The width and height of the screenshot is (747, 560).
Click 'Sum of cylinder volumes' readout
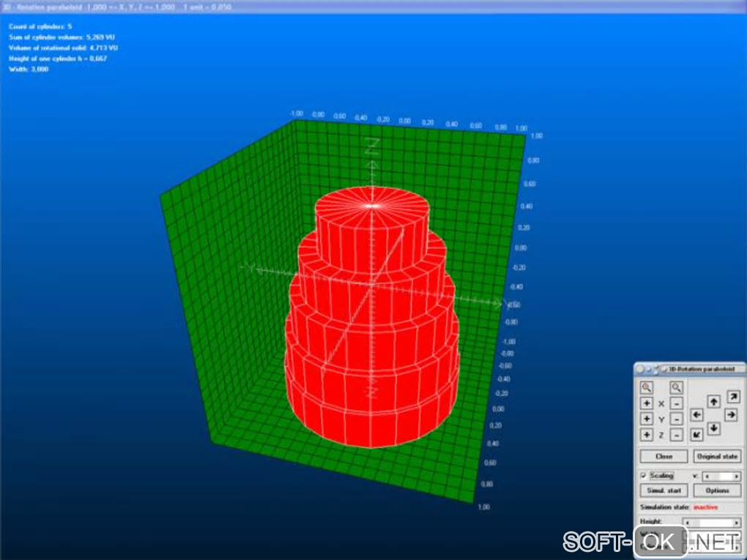(62, 37)
